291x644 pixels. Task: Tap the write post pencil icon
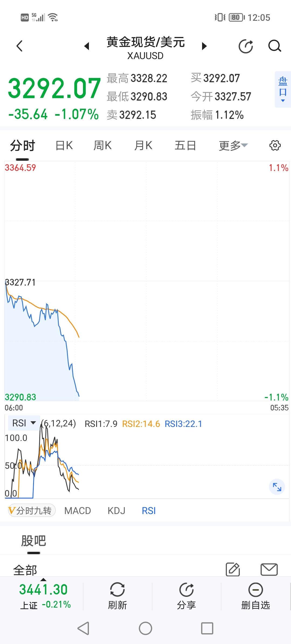[233, 569]
